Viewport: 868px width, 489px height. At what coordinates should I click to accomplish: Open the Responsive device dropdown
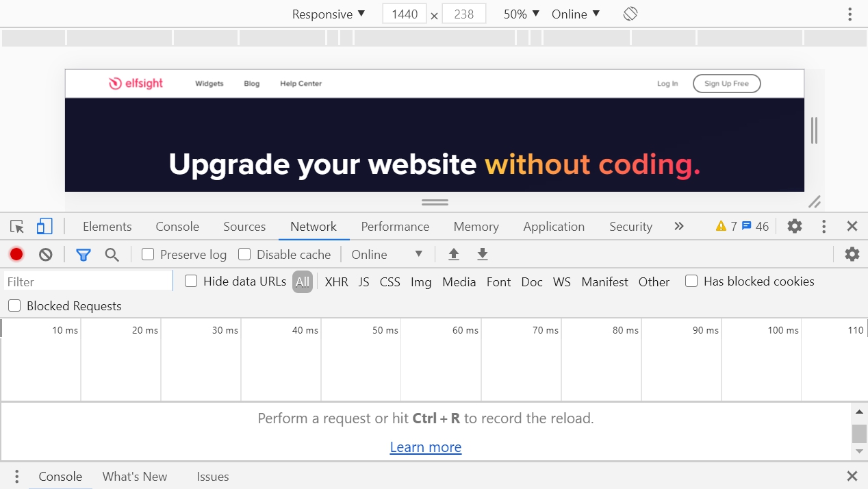pyautogui.click(x=327, y=13)
